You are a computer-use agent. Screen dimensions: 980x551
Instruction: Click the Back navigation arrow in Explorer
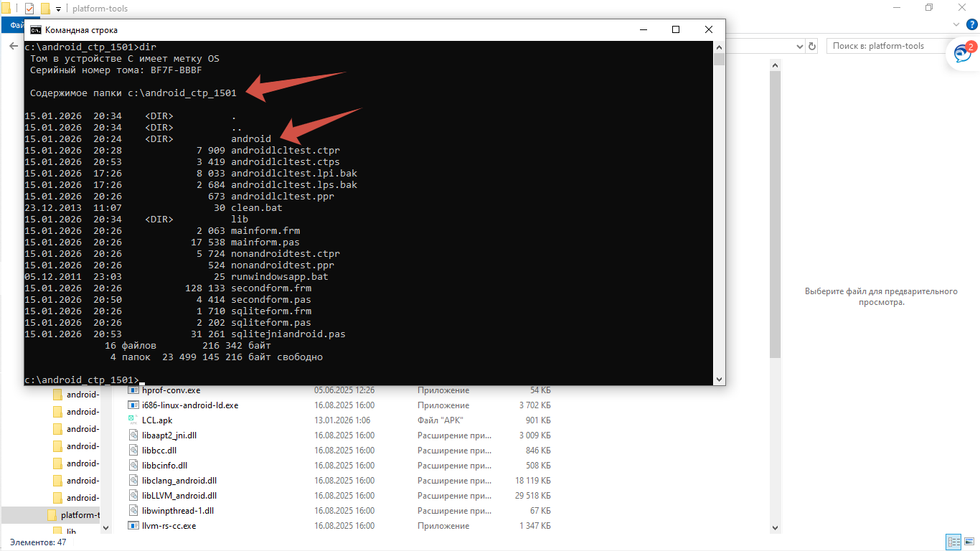[13, 46]
